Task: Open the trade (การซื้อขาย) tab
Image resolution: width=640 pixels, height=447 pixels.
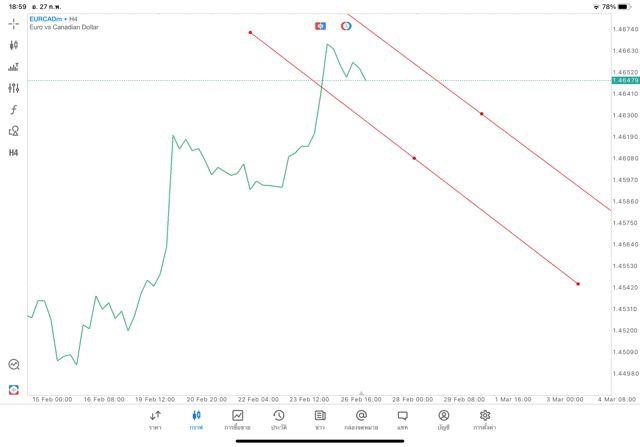Action: click(238, 420)
